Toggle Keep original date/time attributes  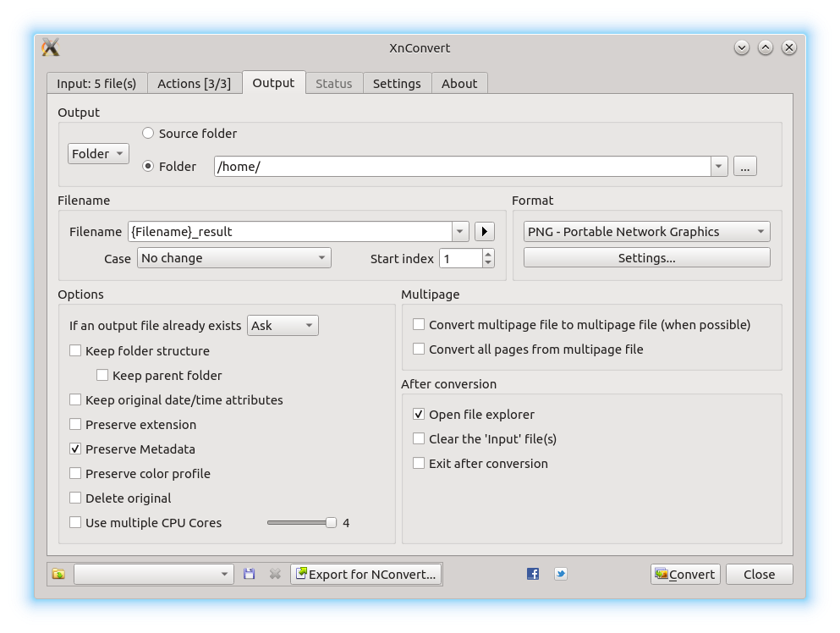(x=75, y=399)
